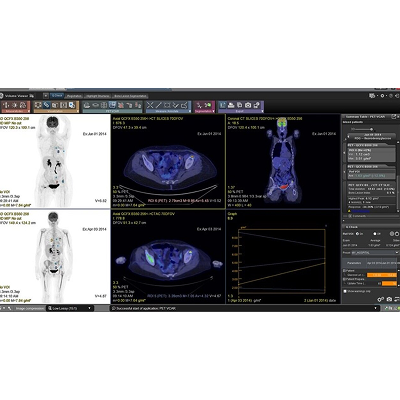The height and width of the screenshot is (400, 400).
Task: Click the second icon in the PET VCAR group
Action: pyautogui.click(x=95, y=105)
